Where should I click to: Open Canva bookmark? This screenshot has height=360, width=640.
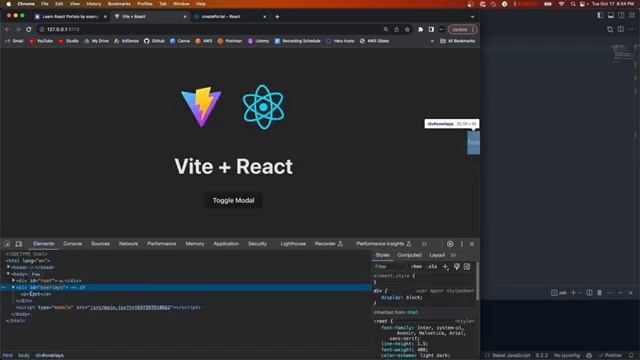click(x=180, y=41)
